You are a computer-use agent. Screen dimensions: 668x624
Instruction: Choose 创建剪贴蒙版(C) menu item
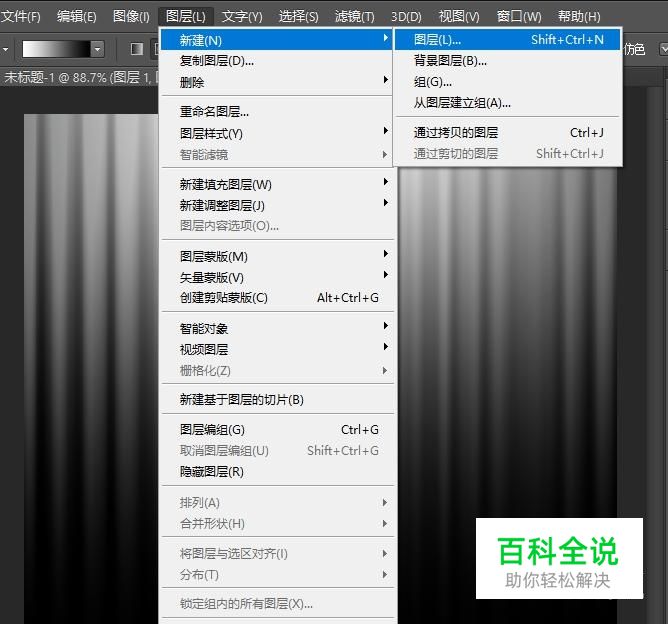tap(276, 298)
